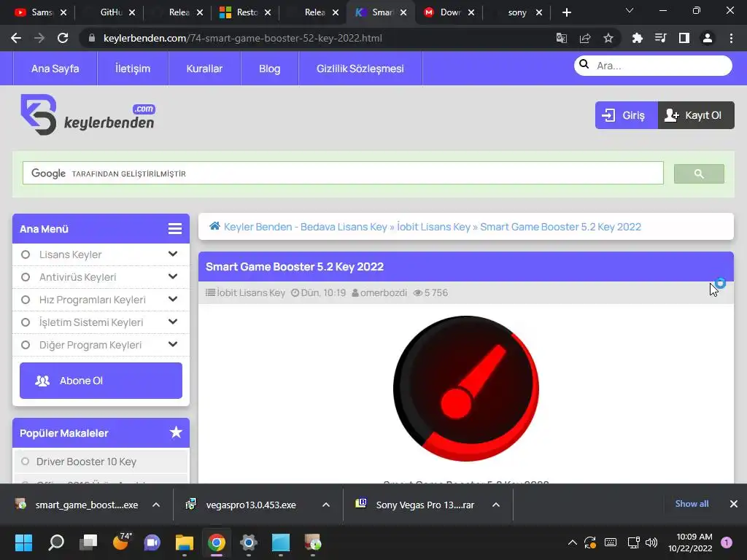The width and height of the screenshot is (747, 560).
Task: Expand Hız Programları Keyleri chevron
Action: (x=173, y=299)
